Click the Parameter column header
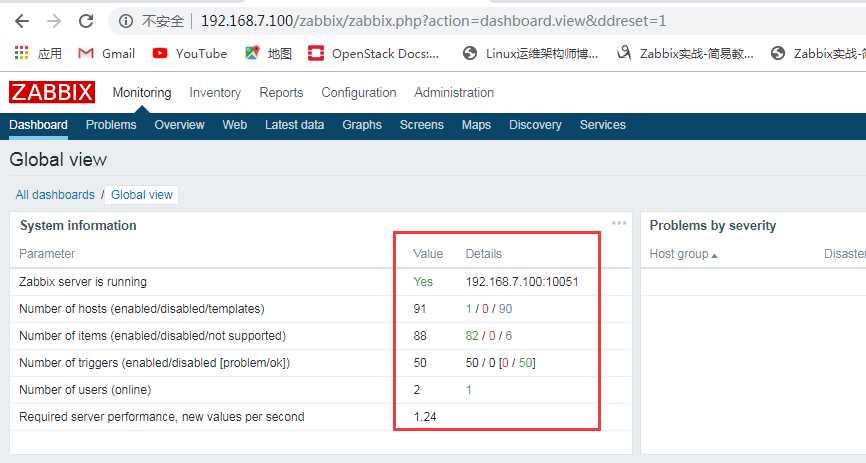The height and width of the screenshot is (463, 866). pos(47,254)
